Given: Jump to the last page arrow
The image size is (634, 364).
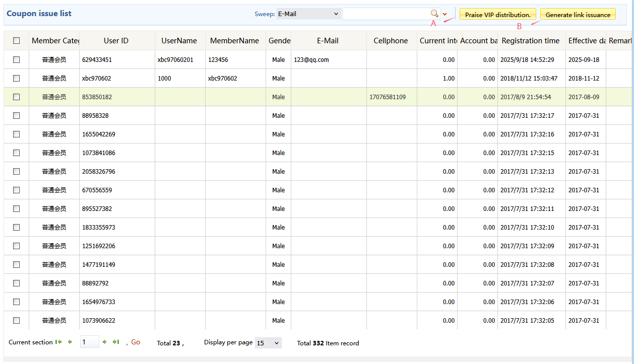Looking at the screenshot, I should point(116,342).
